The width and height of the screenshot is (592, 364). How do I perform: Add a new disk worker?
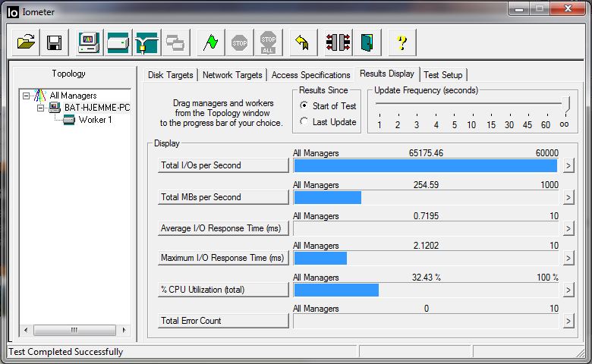(x=118, y=42)
